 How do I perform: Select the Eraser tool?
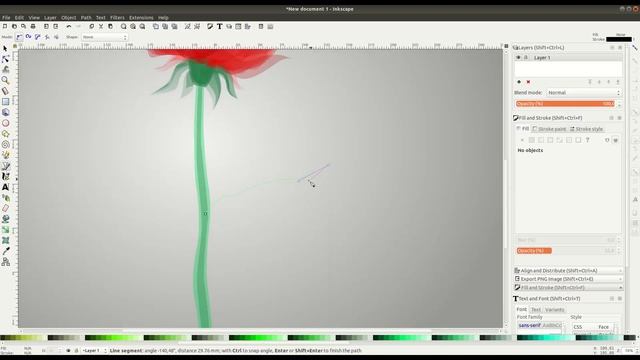click(5, 208)
